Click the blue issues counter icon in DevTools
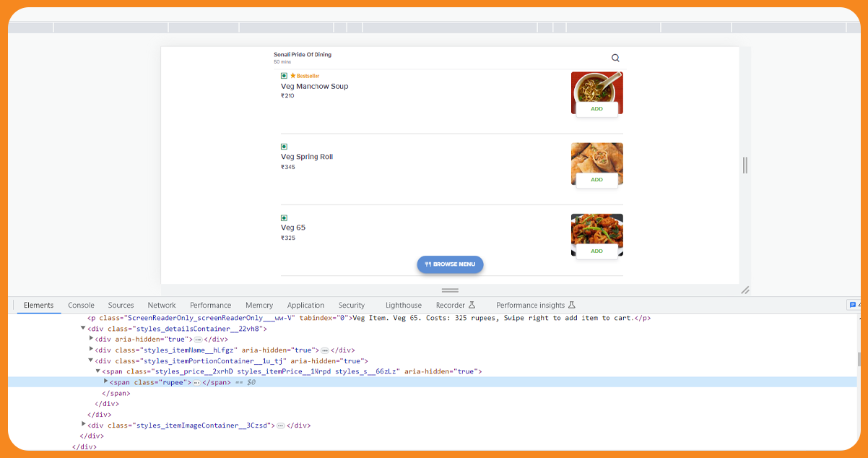868x458 pixels. pos(853,306)
